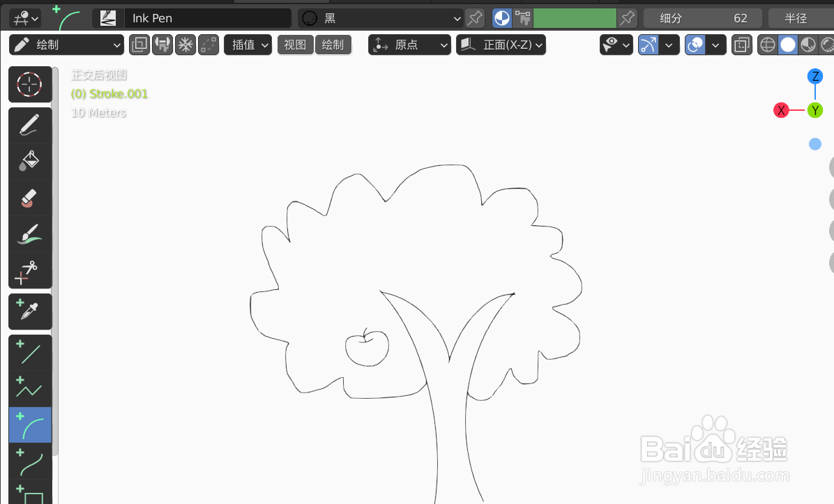Click the Ink Pen brush thumbnail icon
Screen dimensions: 834x504
tap(108, 18)
